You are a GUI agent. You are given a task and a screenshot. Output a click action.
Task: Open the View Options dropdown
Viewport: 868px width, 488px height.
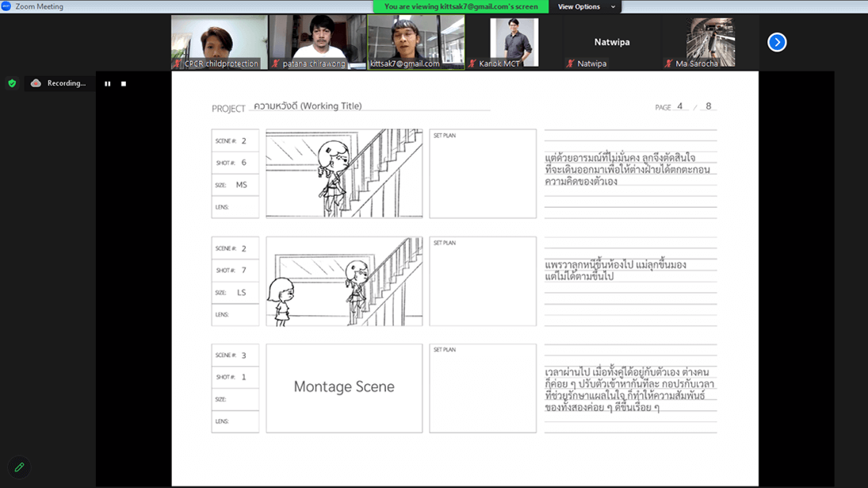(x=585, y=7)
